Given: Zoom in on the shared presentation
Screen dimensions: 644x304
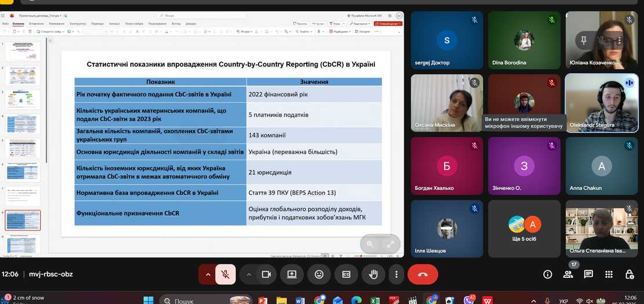Looking at the screenshot, I should [370, 244].
